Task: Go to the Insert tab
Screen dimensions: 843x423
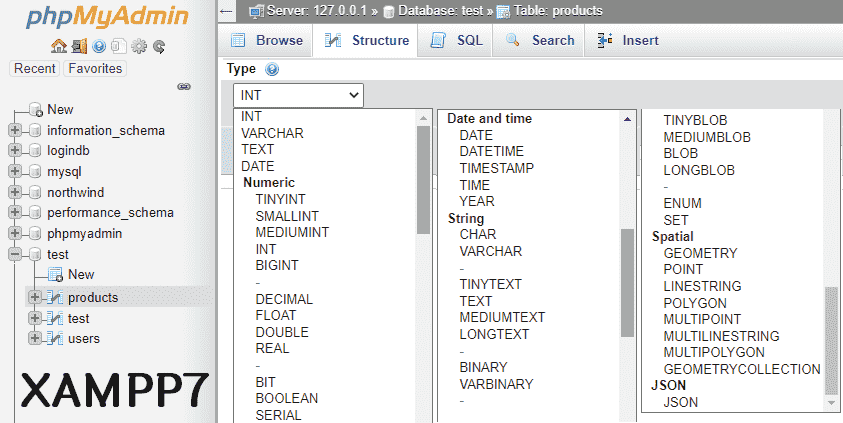Action: click(x=628, y=40)
